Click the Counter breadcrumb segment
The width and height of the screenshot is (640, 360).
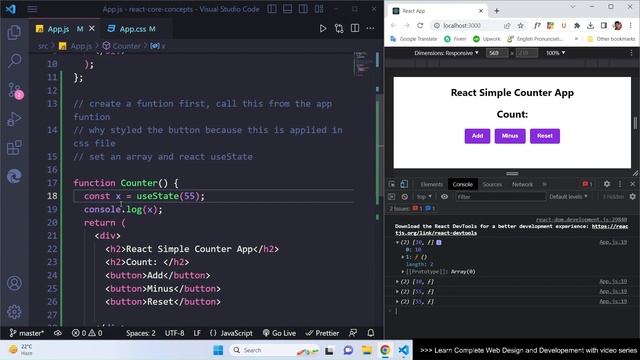127,46
